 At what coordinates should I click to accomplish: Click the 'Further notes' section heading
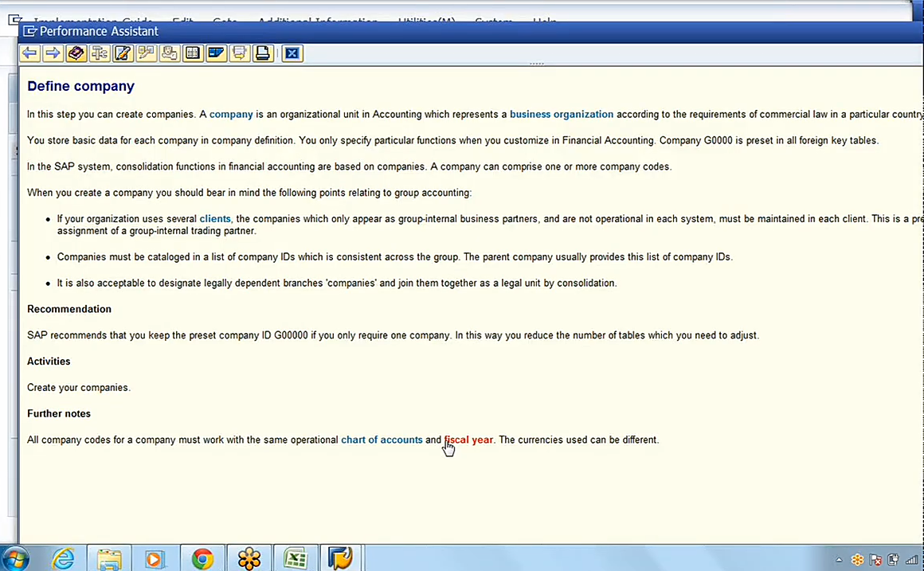(x=59, y=413)
